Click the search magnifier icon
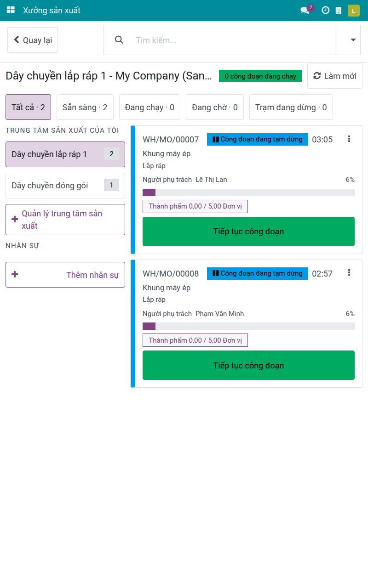The width and height of the screenshot is (368, 588). [119, 40]
